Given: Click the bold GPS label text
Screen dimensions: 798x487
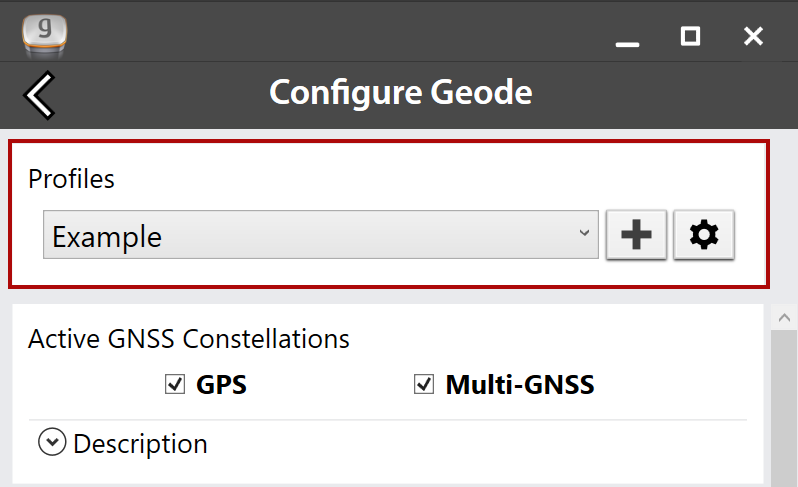Looking at the screenshot, I should 221,385.
